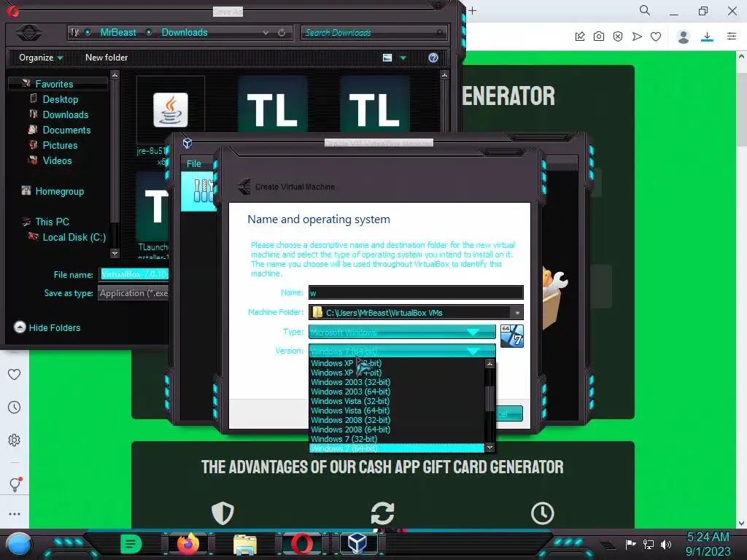Change view icon in Save As toolbar
This screenshot has height=560, width=747.
click(387, 58)
